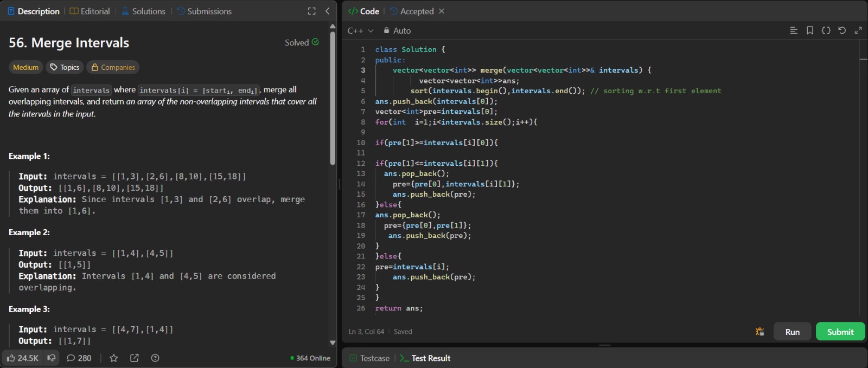Open the help question mark icon
The image size is (868, 368).
click(155, 358)
